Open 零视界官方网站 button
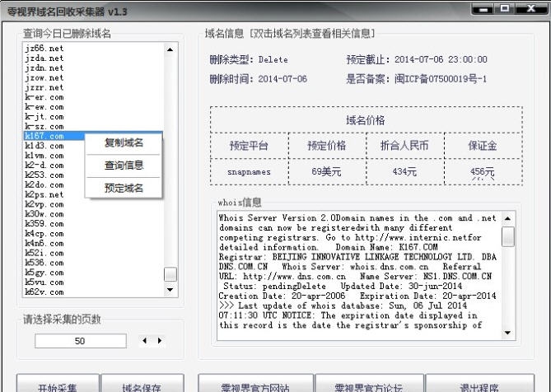The height and width of the screenshot is (392, 551). click(x=255, y=385)
